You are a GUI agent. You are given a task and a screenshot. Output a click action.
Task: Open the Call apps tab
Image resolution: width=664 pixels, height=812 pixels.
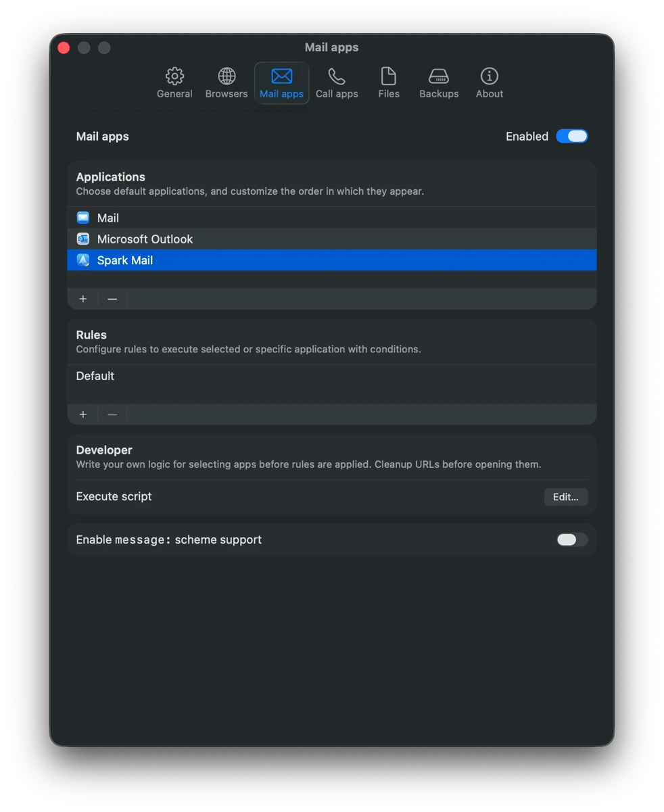coord(337,83)
